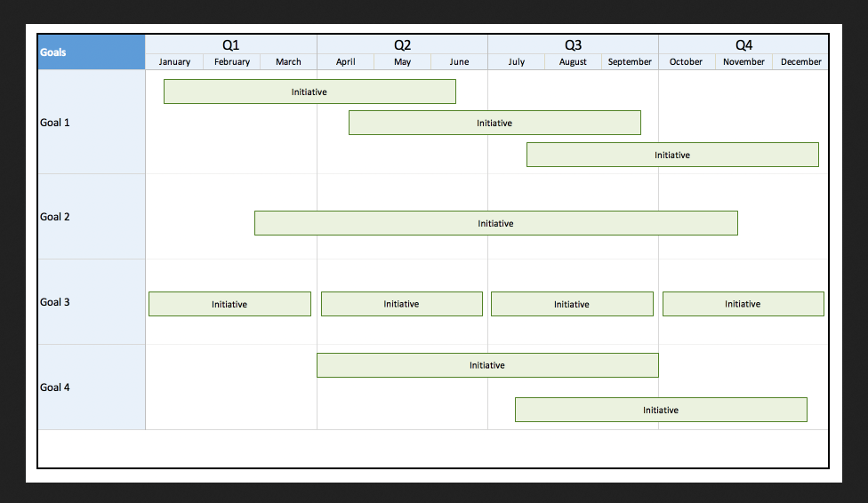Select Goal 3 initiative bar in Q4

(x=743, y=304)
